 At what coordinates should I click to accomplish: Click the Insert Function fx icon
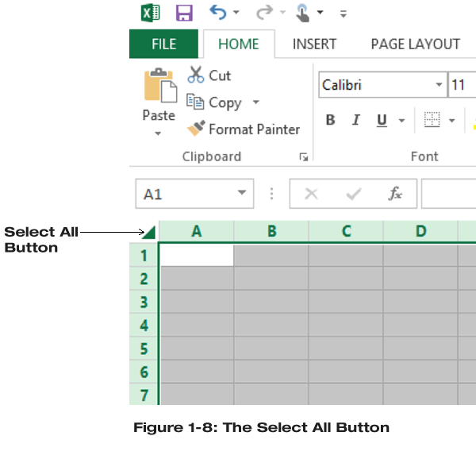click(395, 194)
